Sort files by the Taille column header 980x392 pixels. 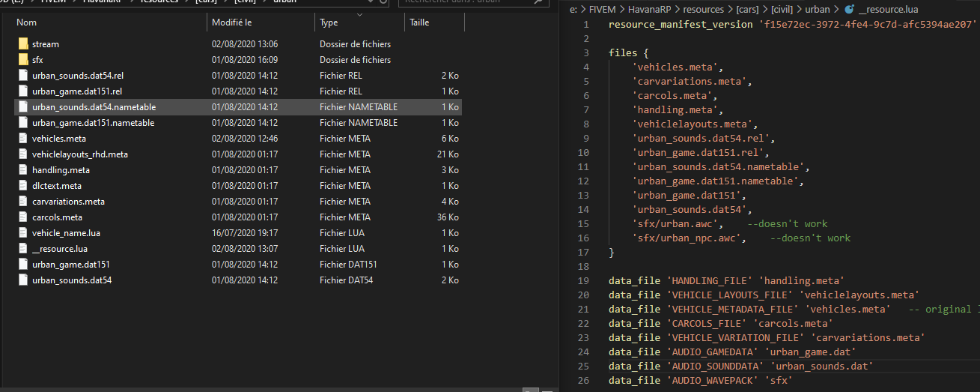pos(419,22)
